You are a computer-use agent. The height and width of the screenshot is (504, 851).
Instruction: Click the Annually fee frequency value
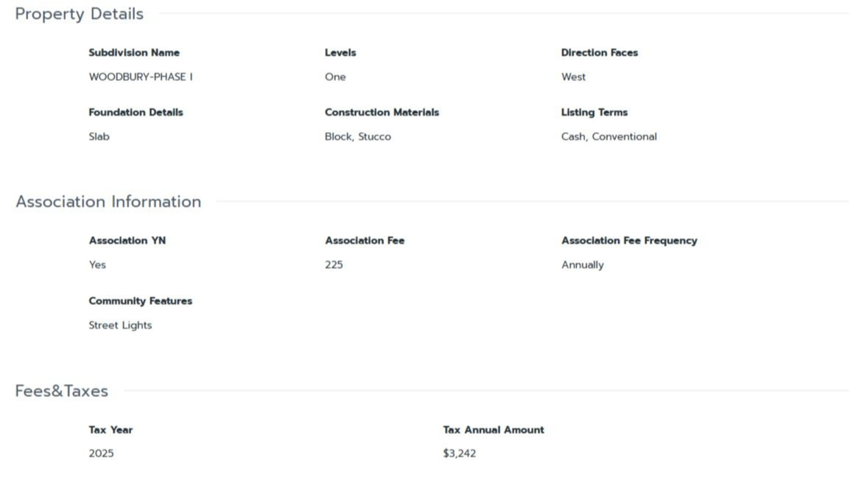tap(582, 265)
